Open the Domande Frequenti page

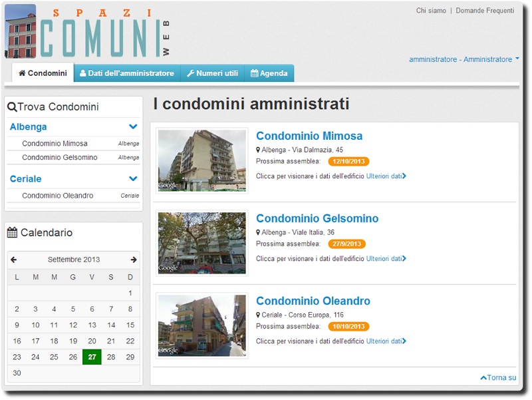click(485, 11)
